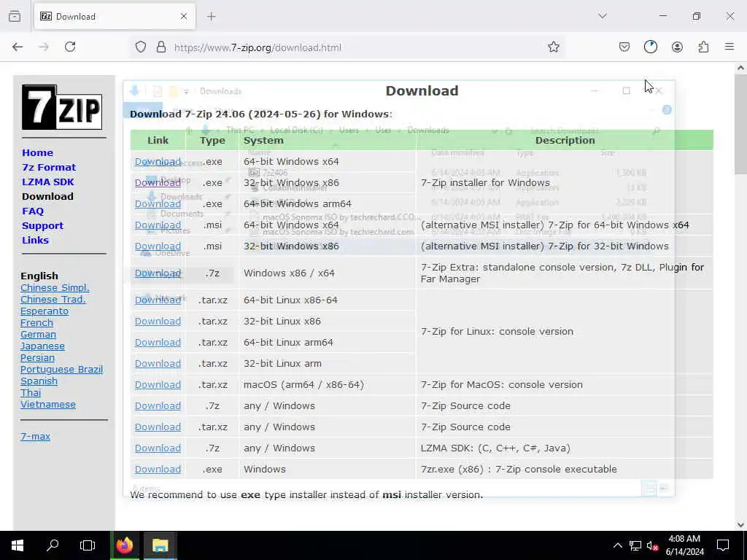Bookmark this page with star icon
Image resolution: width=747 pixels, height=560 pixels.
point(553,47)
